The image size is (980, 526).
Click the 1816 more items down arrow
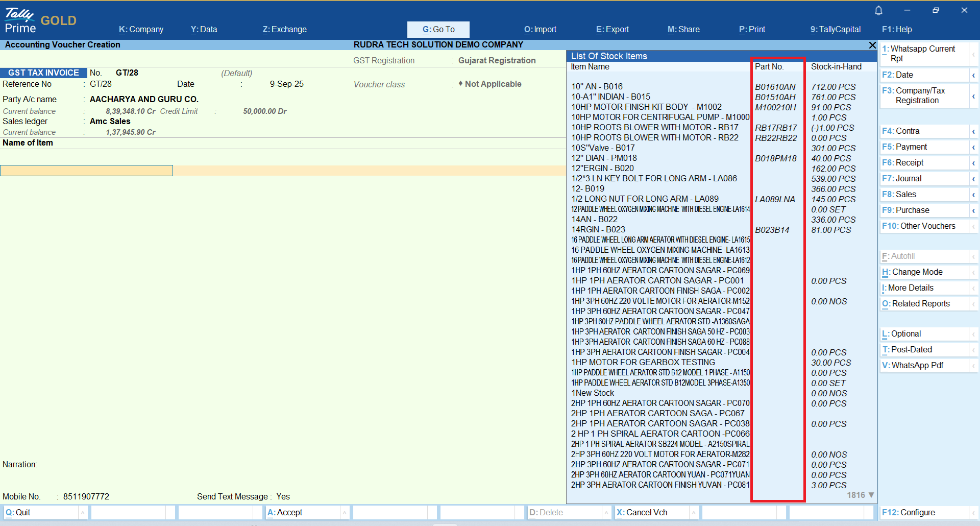click(x=871, y=495)
